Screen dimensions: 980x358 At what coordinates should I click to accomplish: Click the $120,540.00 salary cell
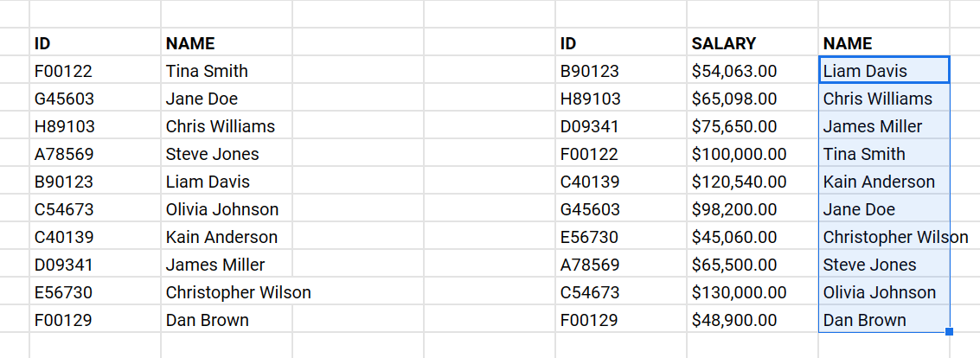[x=739, y=182]
